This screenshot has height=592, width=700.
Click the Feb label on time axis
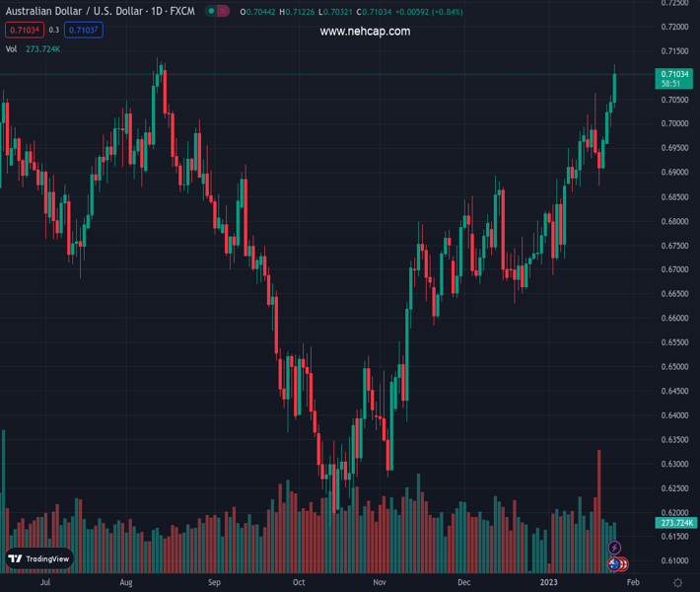633,583
